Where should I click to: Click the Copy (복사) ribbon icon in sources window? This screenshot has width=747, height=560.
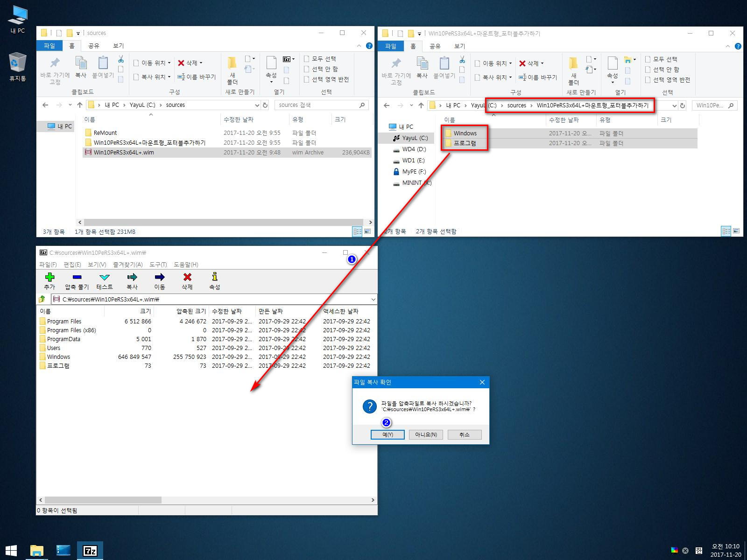tap(81, 63)
